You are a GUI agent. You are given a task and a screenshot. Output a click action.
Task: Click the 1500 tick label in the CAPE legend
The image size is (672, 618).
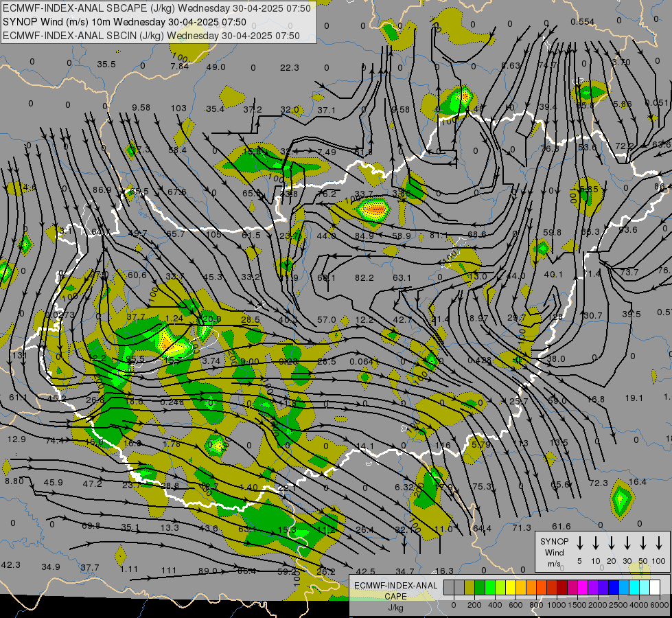pyautogui.click(x=577, y=605)
